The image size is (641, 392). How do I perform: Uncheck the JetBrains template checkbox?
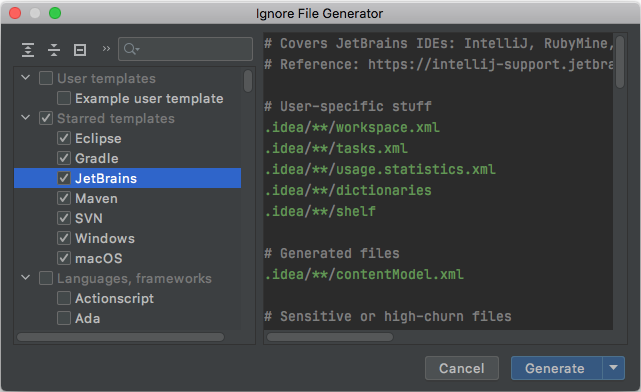[x=64, y=178]
